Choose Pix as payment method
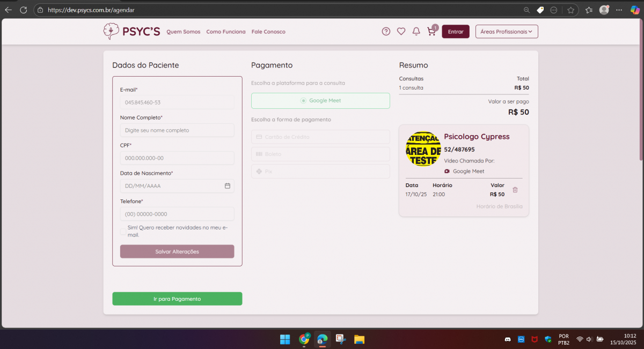Viewport: 644px width, 349px height. tap(320, 172)
